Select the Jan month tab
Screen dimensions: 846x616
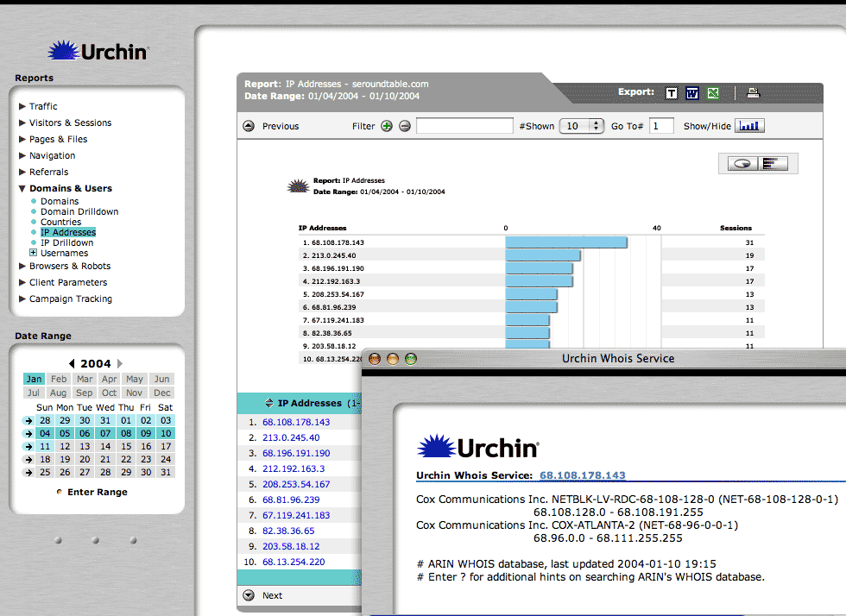[34, 379]
